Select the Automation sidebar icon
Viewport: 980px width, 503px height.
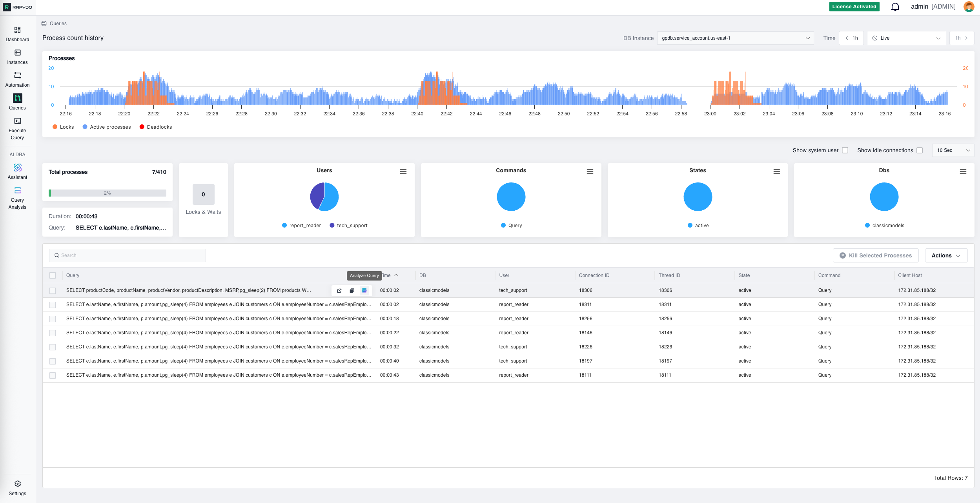coord(17,78)
